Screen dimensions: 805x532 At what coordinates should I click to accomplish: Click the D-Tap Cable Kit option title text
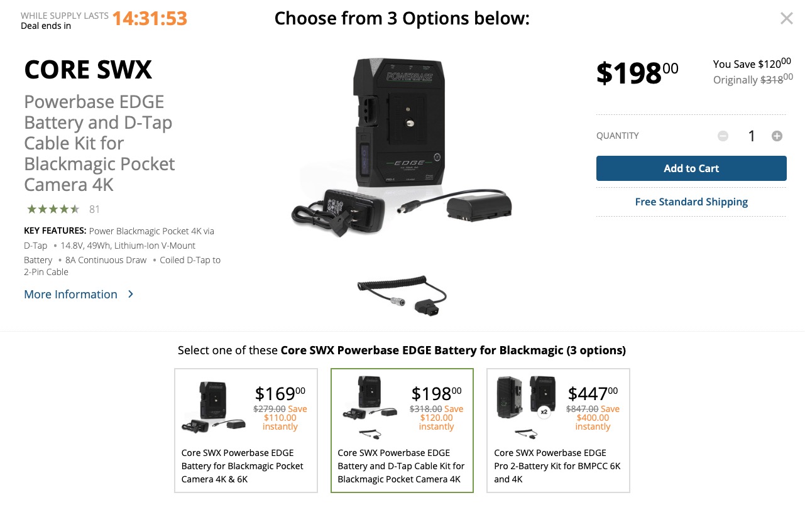click(x=401, y=466)
